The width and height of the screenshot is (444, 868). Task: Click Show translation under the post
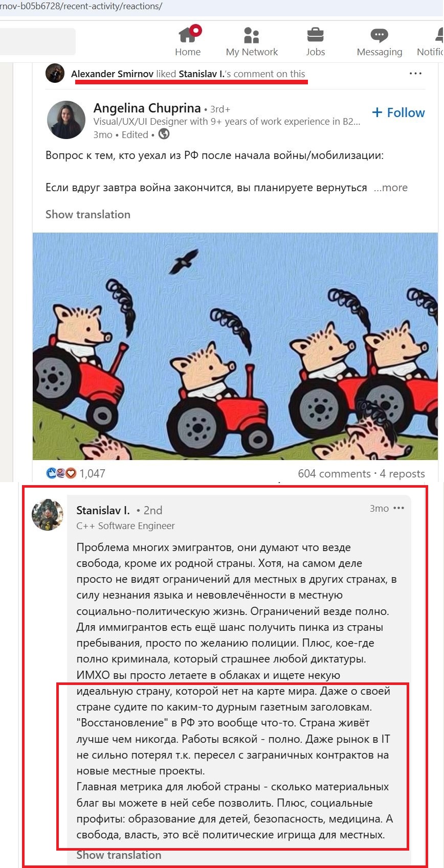pos(88,214)
